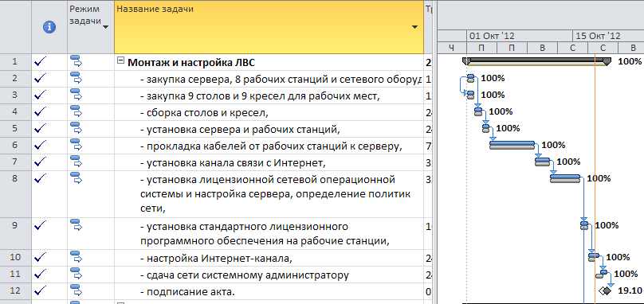Collapse the Монтаж и настройка ЛВС summary task
Image resolution: width=644 pixels, height=304 pixels.
120,60
